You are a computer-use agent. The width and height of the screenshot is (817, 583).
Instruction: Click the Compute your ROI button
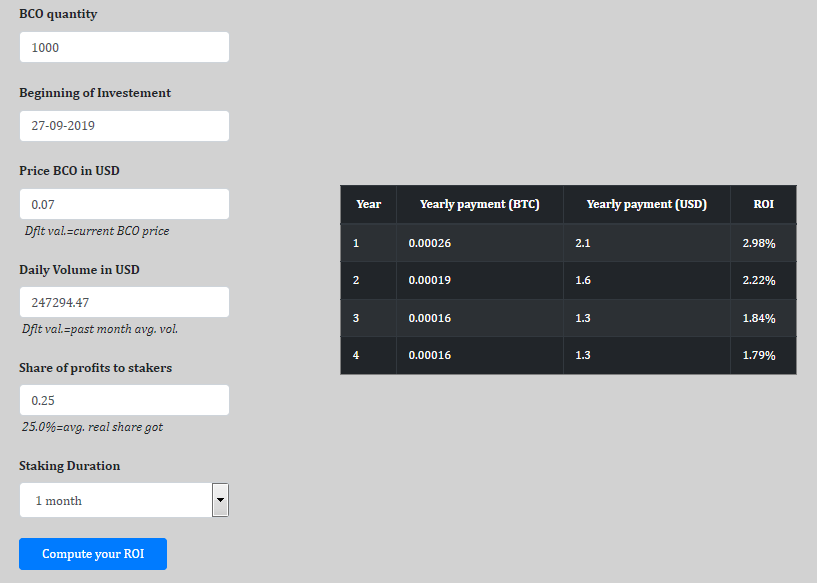point(93,554)
